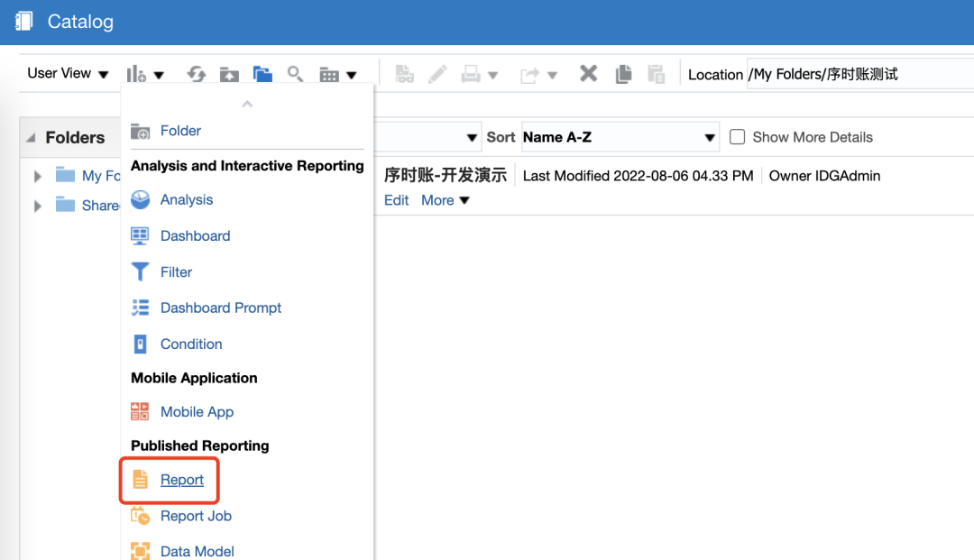Open the 序时账-开发演示 item

[446, 175]
